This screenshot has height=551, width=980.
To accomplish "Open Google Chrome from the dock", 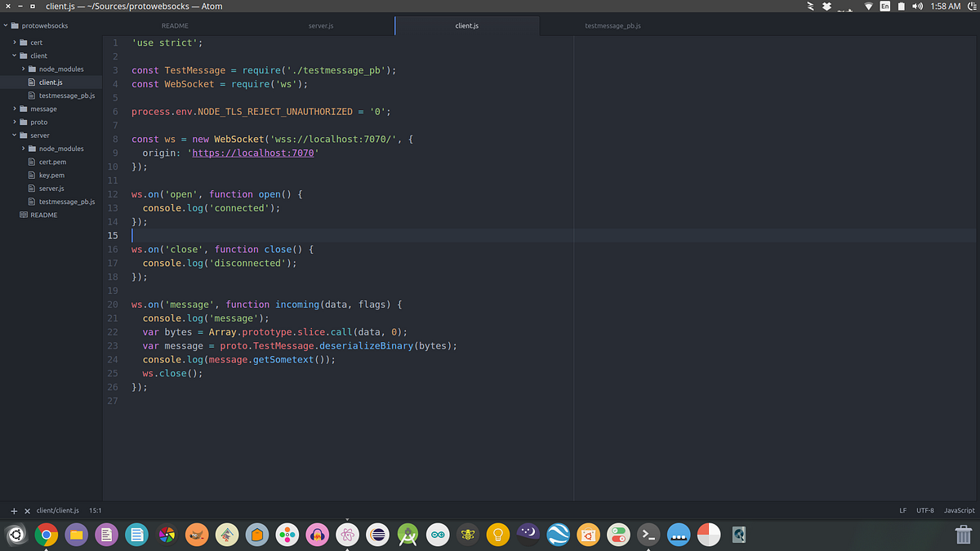I will [47, 535].
